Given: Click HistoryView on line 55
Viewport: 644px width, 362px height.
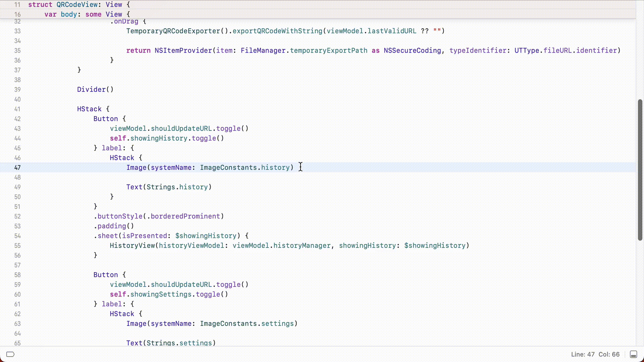Looking at the screenshot, I should pos(132,245).
